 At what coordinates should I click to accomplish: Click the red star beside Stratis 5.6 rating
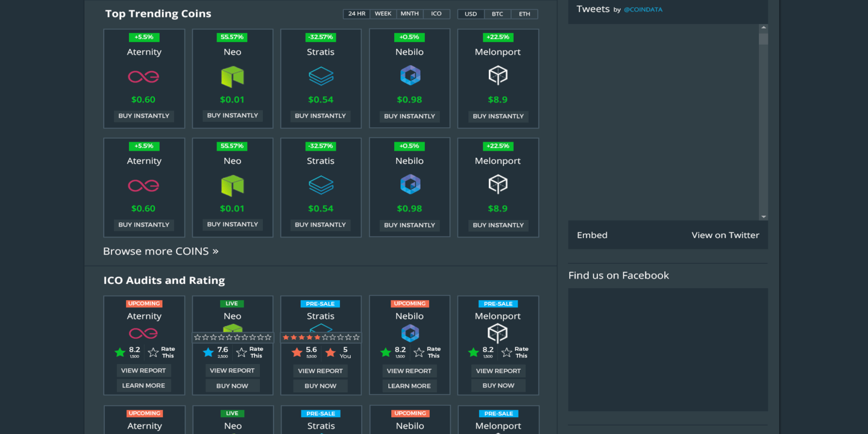[x=297, y=352]
